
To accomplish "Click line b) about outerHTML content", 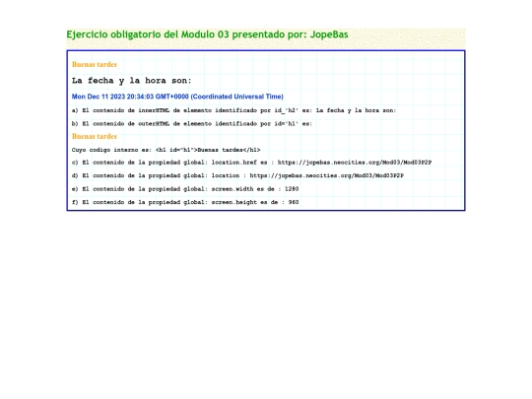I will (192, 124).
